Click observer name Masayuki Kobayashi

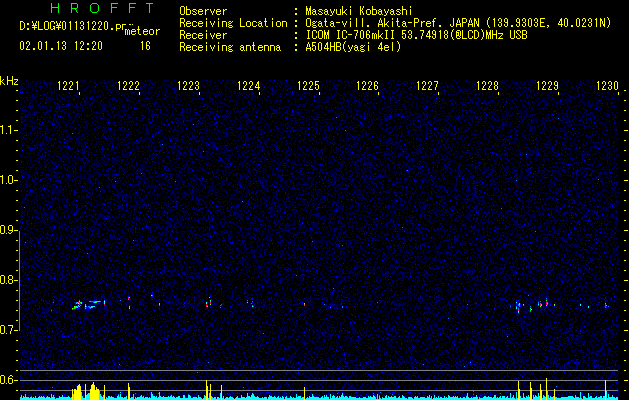tap(359, 11)
